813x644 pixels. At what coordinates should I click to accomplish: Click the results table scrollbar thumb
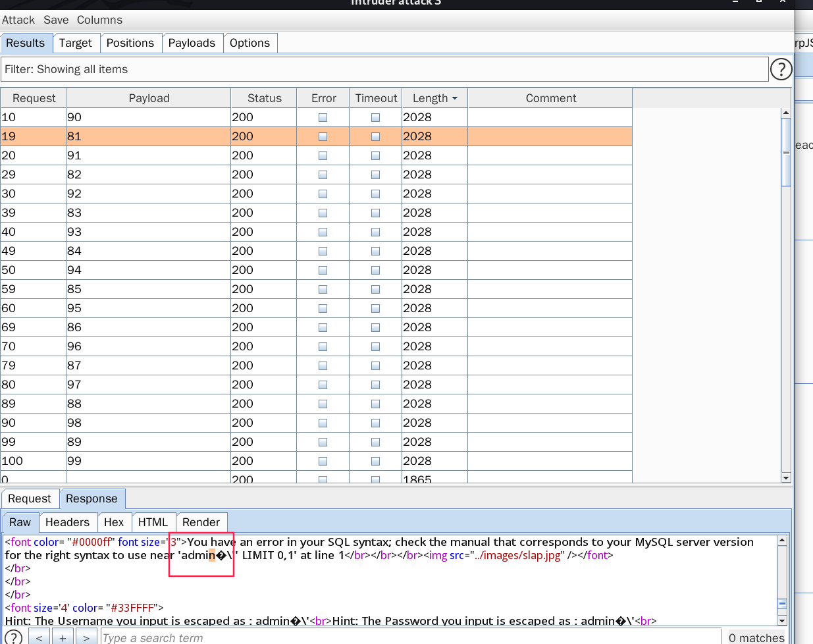point(785,152)
